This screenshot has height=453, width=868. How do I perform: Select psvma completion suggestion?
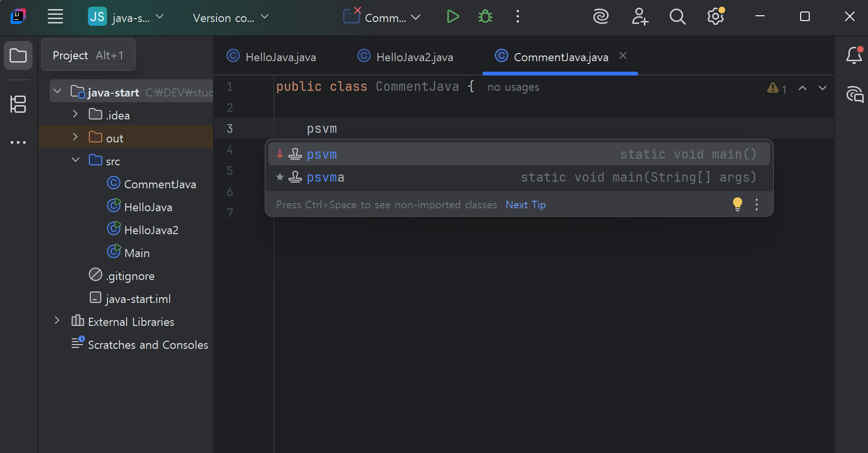point(326,177)
